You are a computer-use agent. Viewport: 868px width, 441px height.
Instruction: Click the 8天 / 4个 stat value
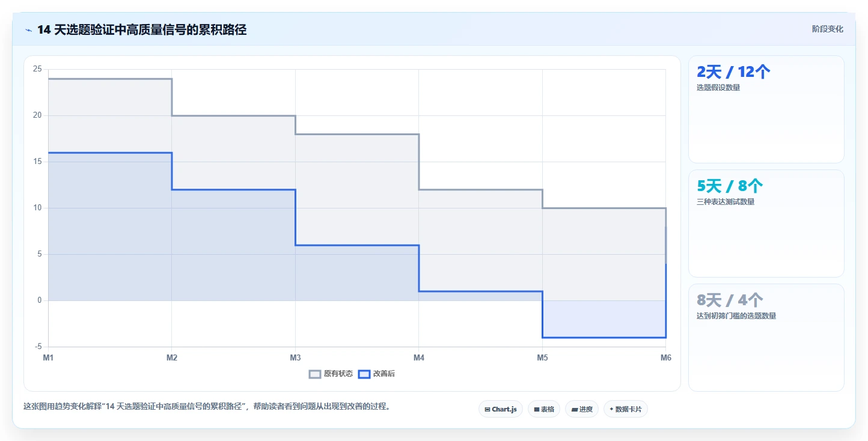point(730,300)
